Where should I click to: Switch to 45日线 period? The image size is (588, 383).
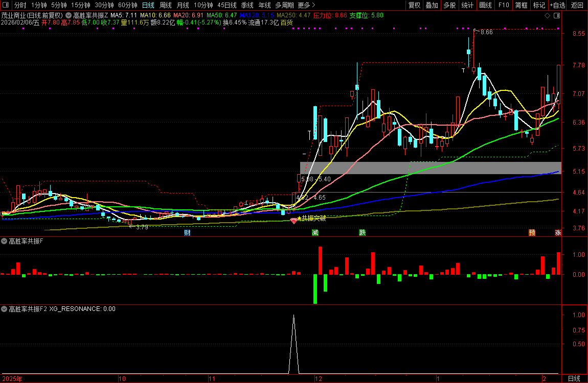pyautogui.click(x=227, y=5)
